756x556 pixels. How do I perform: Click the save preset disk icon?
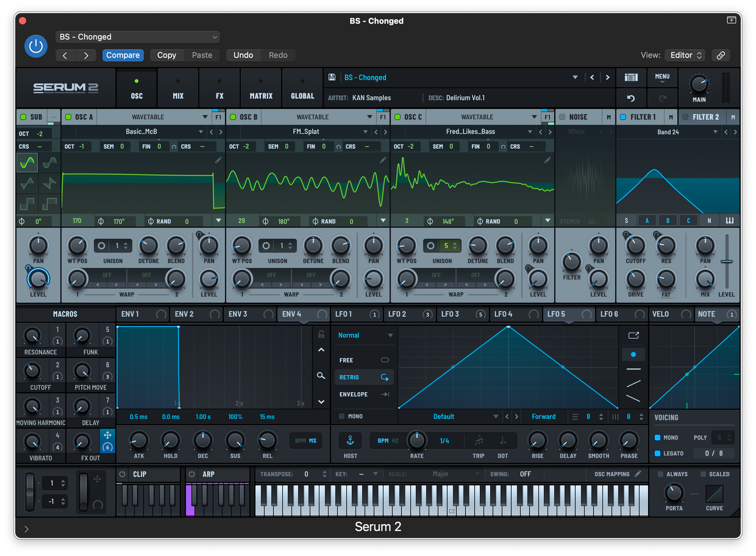(332, 77)
